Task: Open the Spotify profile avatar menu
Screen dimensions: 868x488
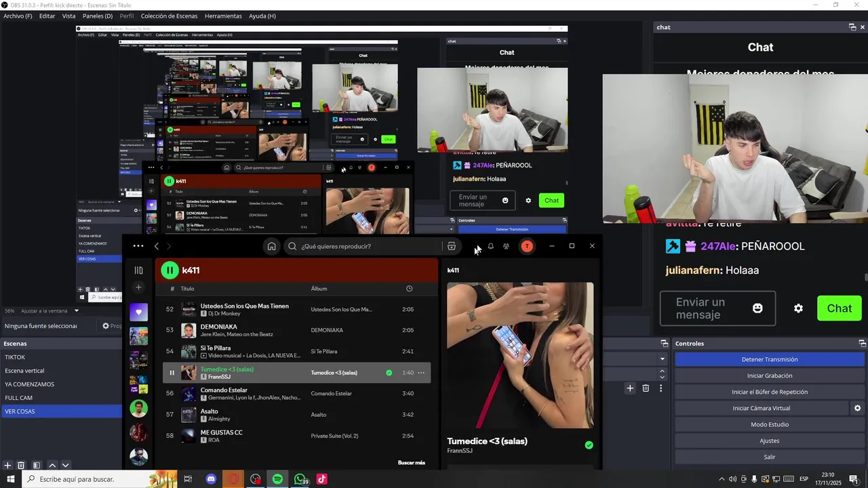Action: 527,246
